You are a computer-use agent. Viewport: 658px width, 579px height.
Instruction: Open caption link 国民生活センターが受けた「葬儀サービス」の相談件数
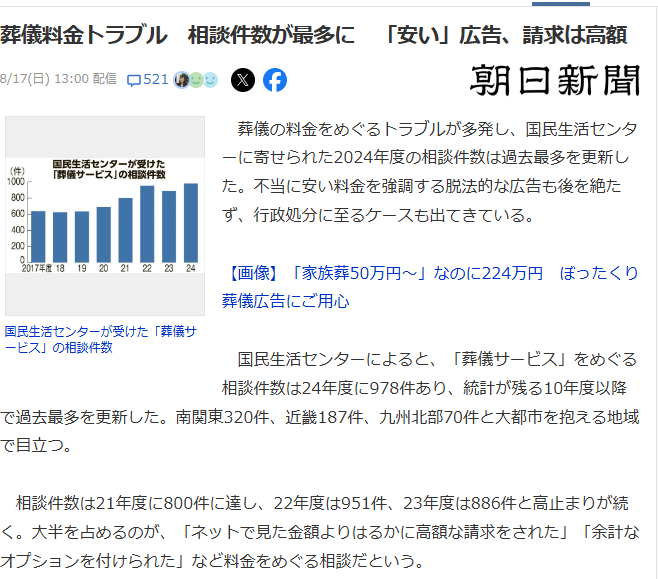pyautogui.click(x=100, y=339)
